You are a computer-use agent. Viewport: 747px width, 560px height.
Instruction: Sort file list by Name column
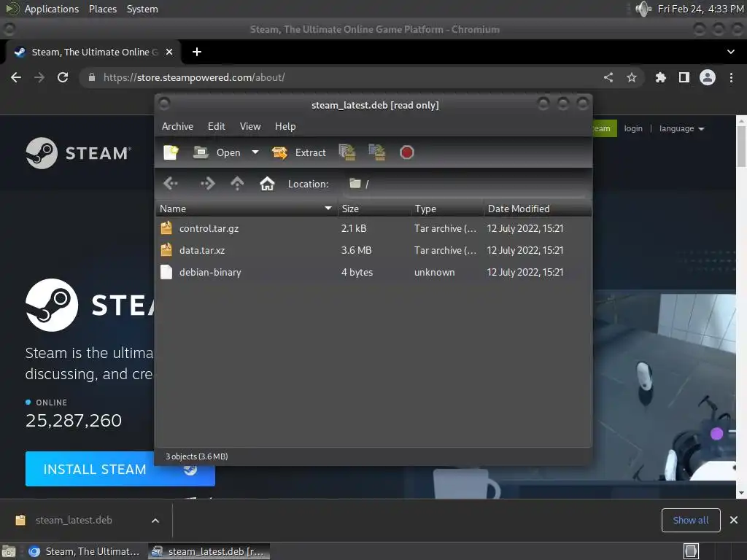click(247, 209)
